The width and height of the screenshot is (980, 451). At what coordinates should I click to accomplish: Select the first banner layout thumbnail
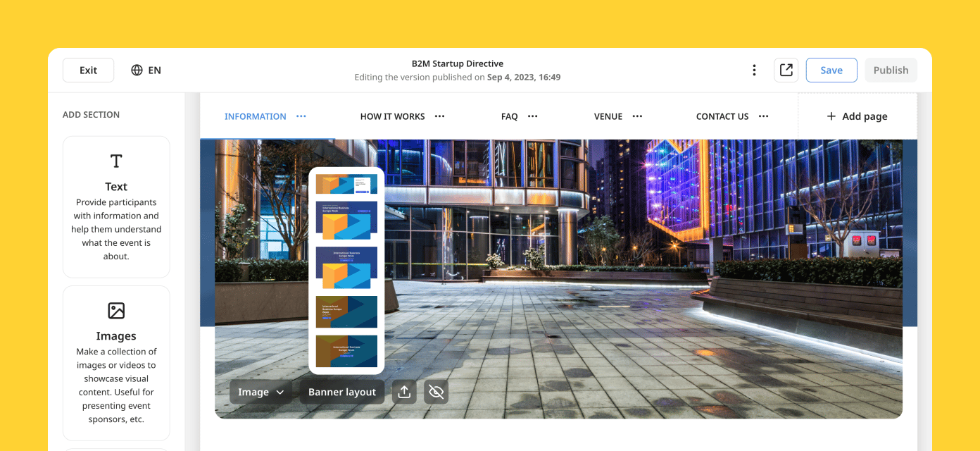[x=346, y=184]
